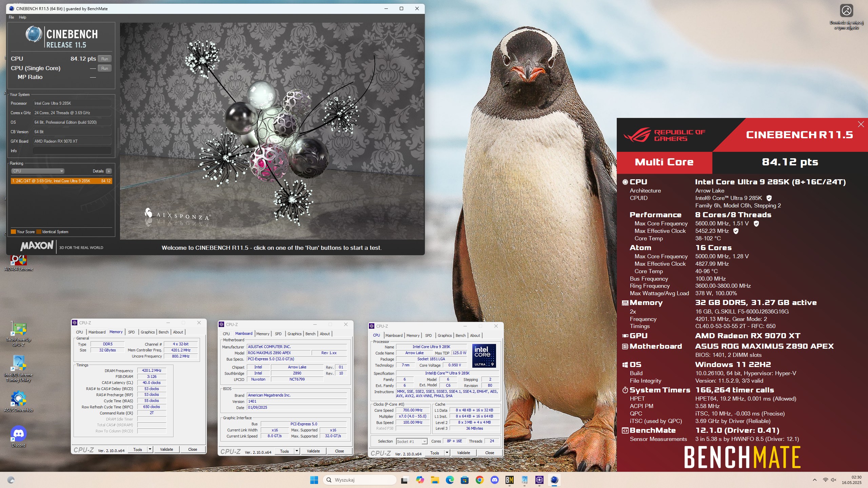This screenshot has height=488, width=868.
Task: Open Memory tab in Mainboard CPU-Z window
Action: pos(263,334)
